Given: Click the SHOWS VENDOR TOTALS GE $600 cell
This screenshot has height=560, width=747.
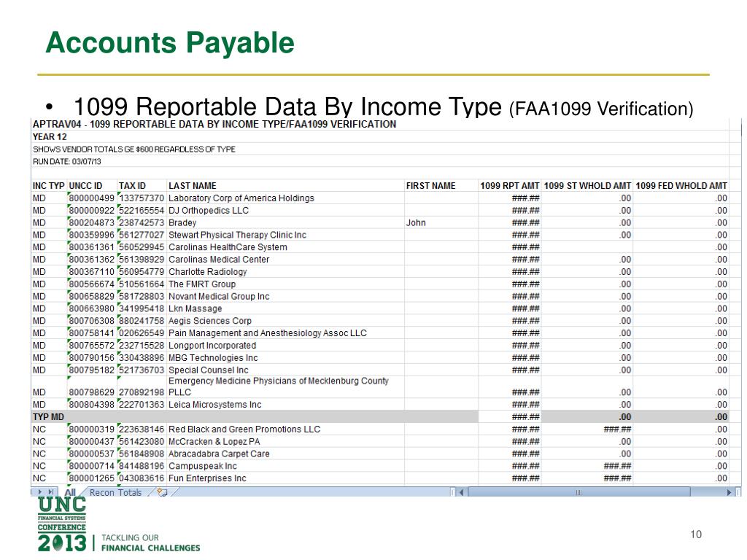Looking at the screenshot, I should pos(134,149).
